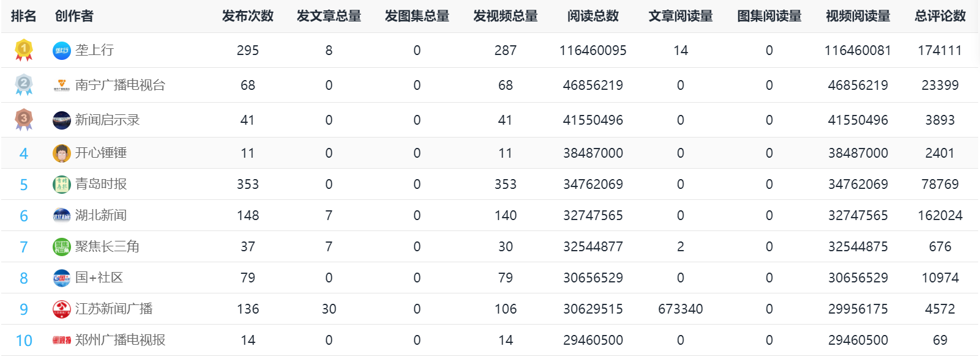Select publish count 295
This screenshot has width=980, height=357.
coord(248,50)
